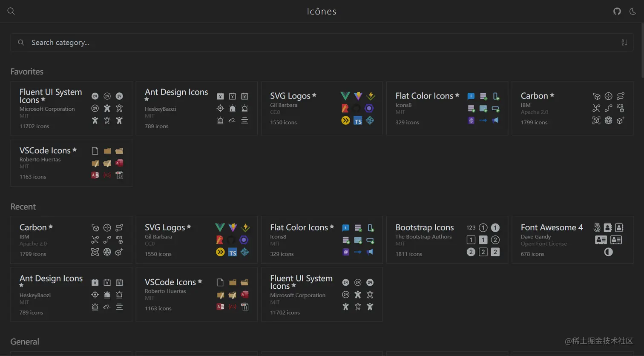This screenshot has width=644, height=356.
Task: Toggle dark mode with the moon icon
Action: 633,11
